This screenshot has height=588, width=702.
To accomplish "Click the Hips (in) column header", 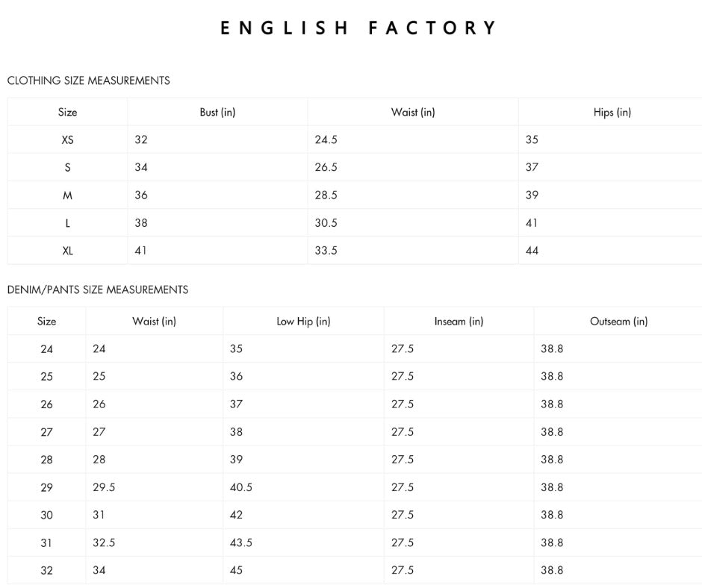I will click(612, 112).
